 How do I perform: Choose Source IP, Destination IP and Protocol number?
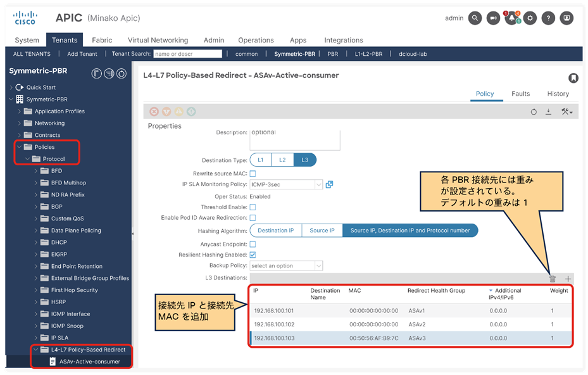pyautogui.click(x=410, y=231)
